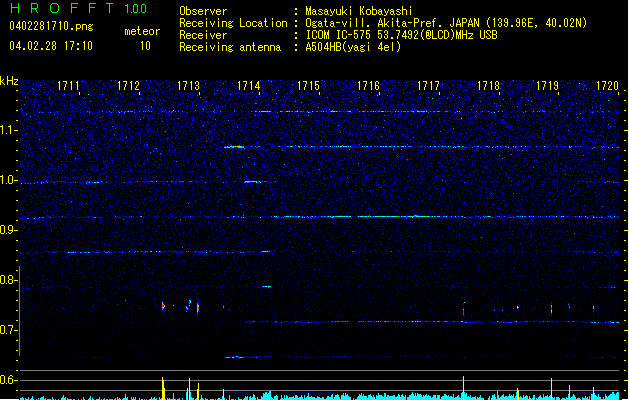Click the meteor count value 10
The image size is (629, 400).
coord(145,46)
